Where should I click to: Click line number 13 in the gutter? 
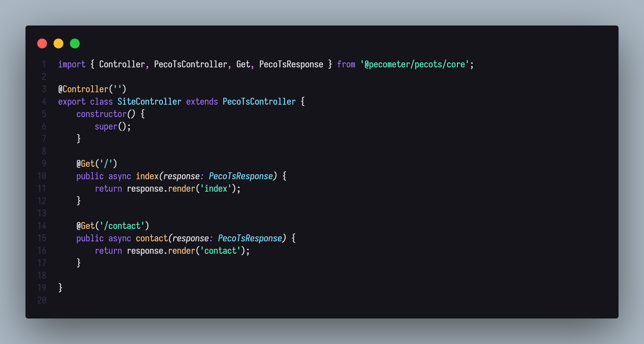pyautogui.click(x=42, y=214)
